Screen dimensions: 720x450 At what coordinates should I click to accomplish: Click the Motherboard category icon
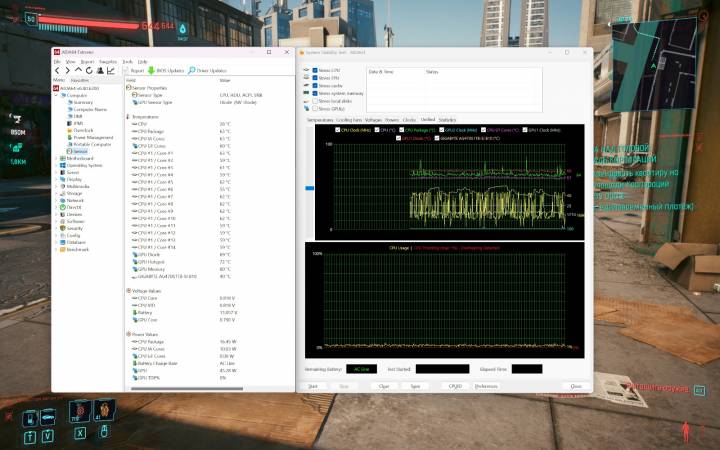[x=63, y=158]
